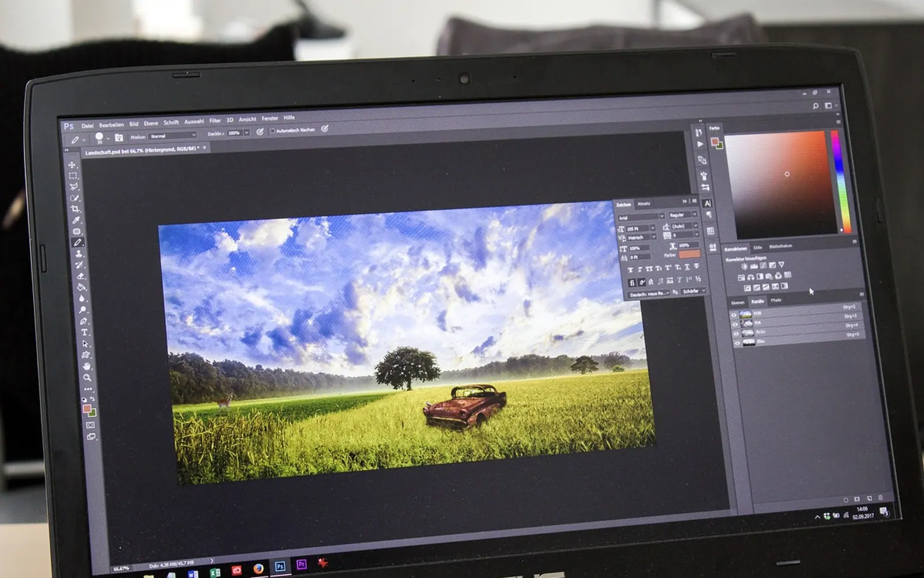The image size is (924, 578).
Task: Toggle Faux Bold in Zeichen panel
Action: [630, 270]
